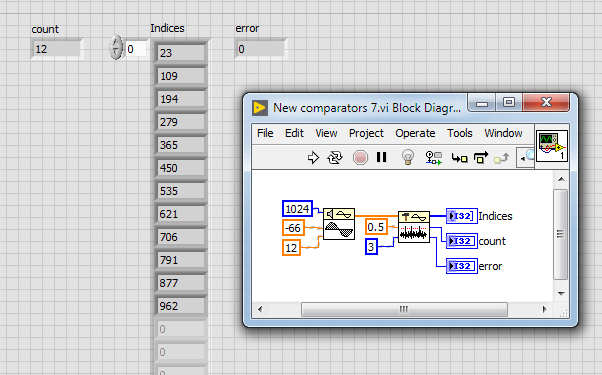Select the error I32 indicator terminal
The height and width of the screenshot is (375, 602).
click(462, 266)
